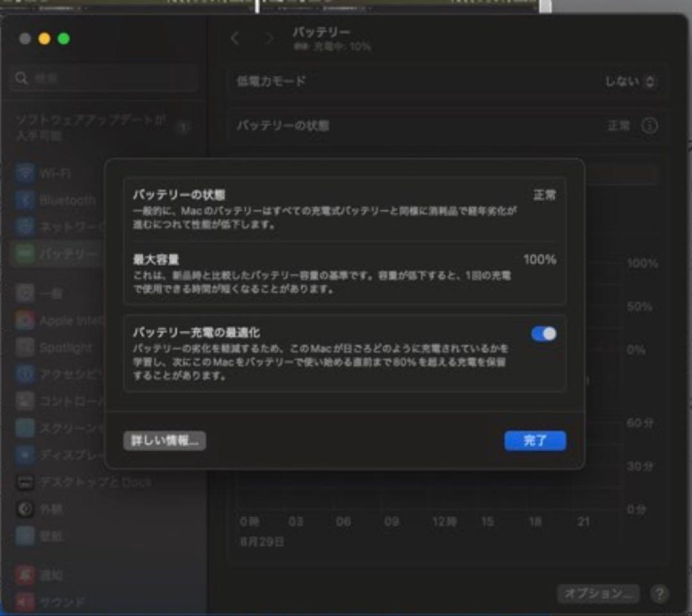Click the back navigation chevron
The height and width of the screenshot is (616, 692).
[x=235, y=38]
